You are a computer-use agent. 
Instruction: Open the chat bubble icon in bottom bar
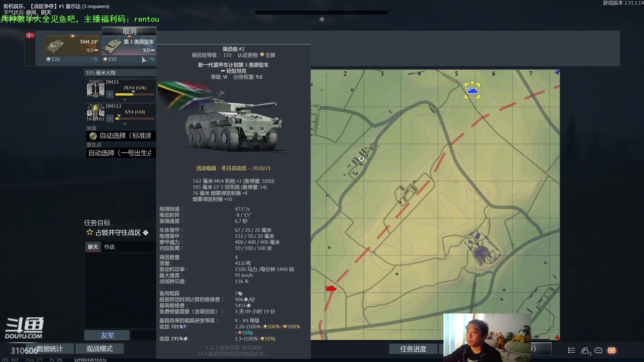click(598, 350)
